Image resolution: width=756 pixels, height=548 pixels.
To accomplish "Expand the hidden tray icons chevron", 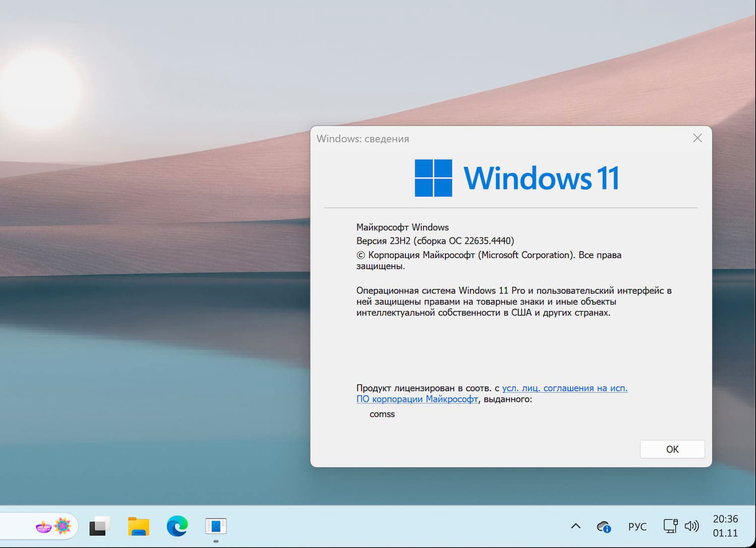I will [x=576, y=526].
